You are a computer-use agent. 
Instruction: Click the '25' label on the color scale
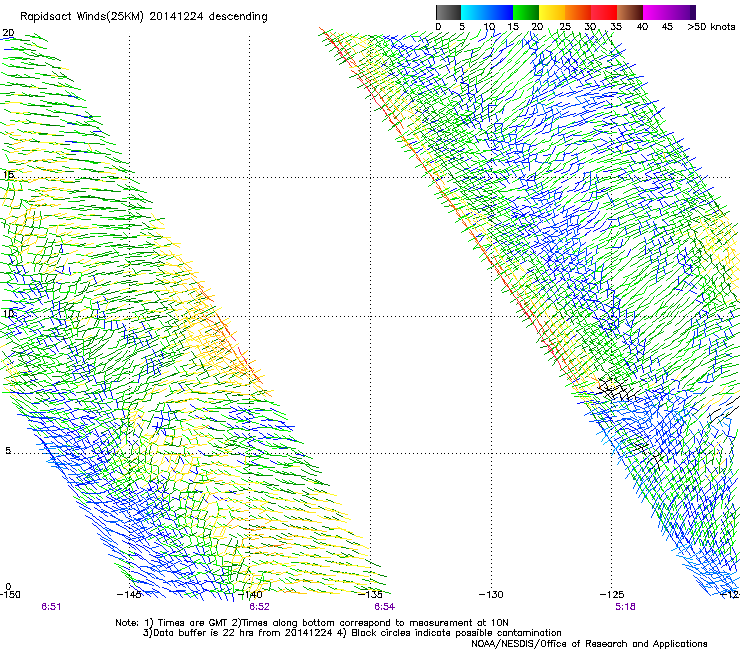(565, 27)
